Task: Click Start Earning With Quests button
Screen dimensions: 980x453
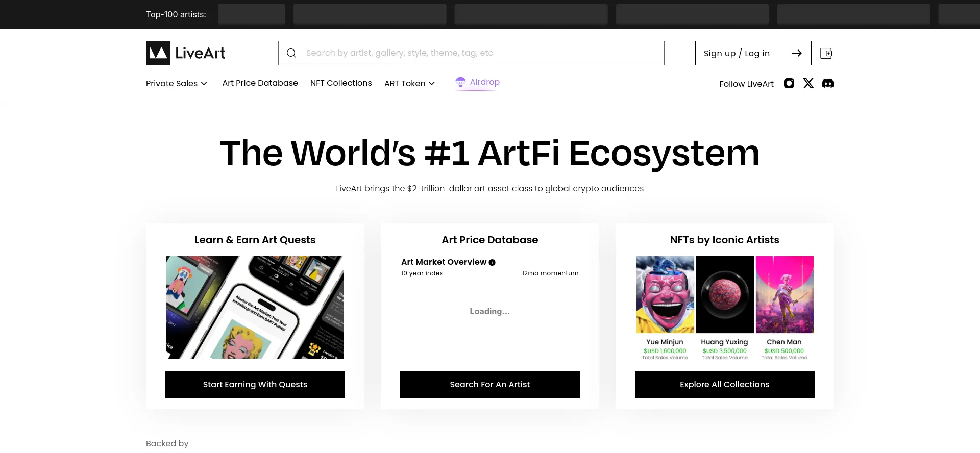Action: 255,385
